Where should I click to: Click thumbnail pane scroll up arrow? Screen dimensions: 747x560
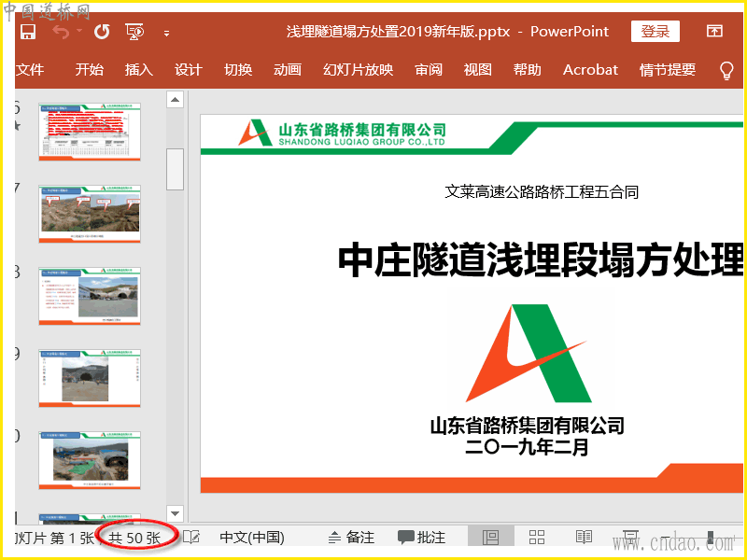click(x=175, y=100)
